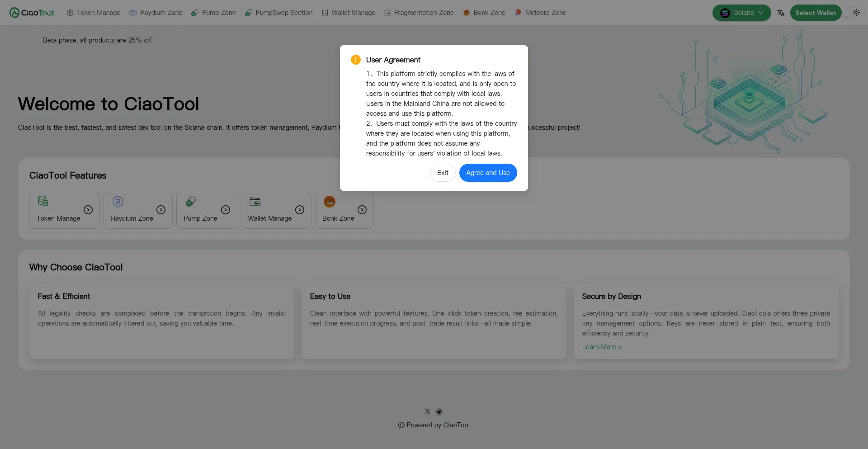Toggle the light/dark theme switch

[853, 13]
